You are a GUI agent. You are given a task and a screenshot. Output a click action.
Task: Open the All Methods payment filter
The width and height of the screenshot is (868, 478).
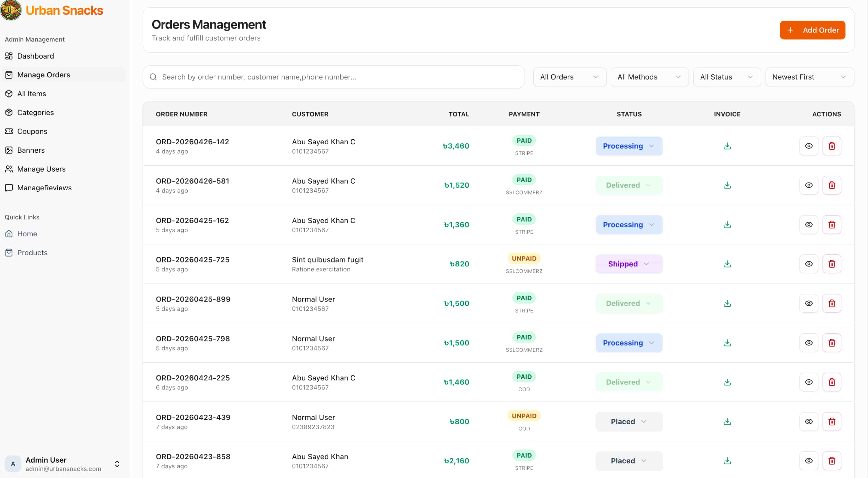[649, 77]
